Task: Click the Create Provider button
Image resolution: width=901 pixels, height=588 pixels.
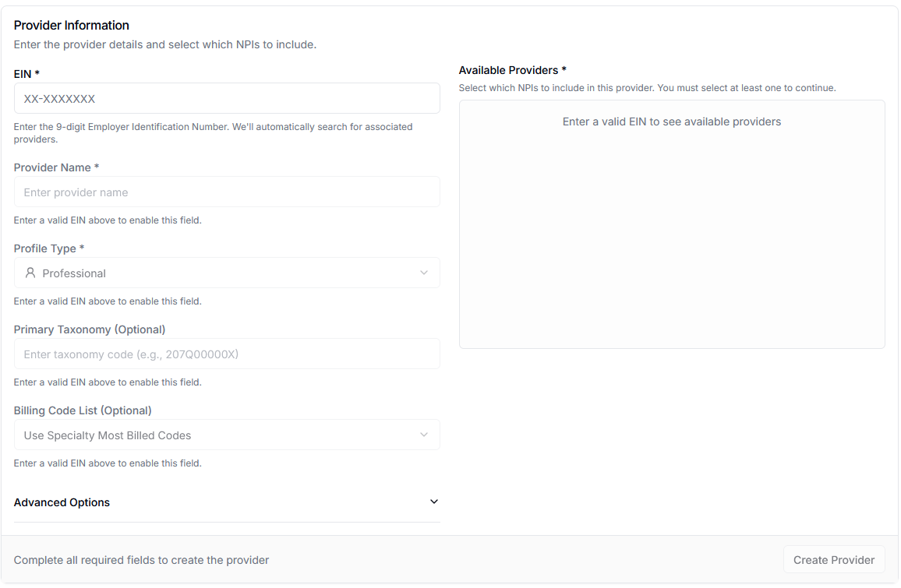Action: 833,559
